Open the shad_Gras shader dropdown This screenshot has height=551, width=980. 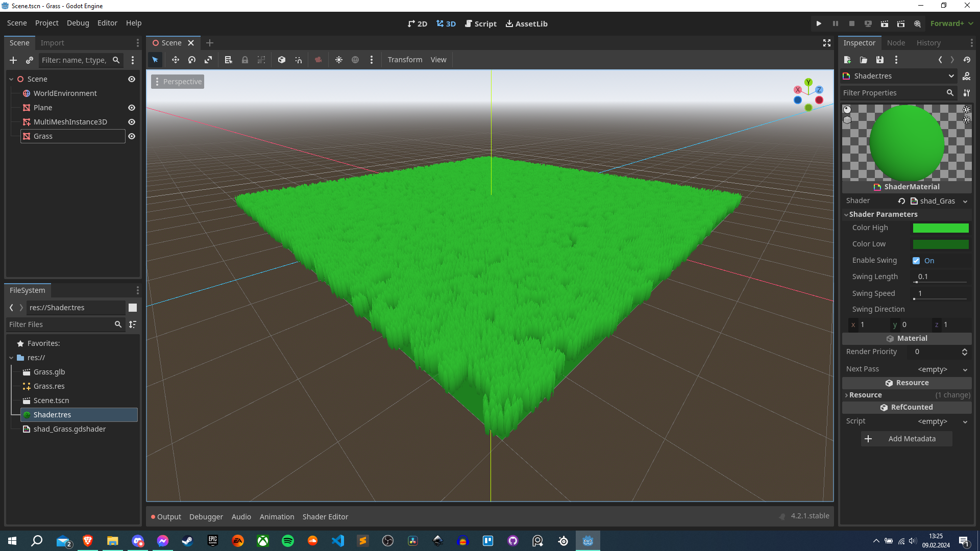[965, 202]
